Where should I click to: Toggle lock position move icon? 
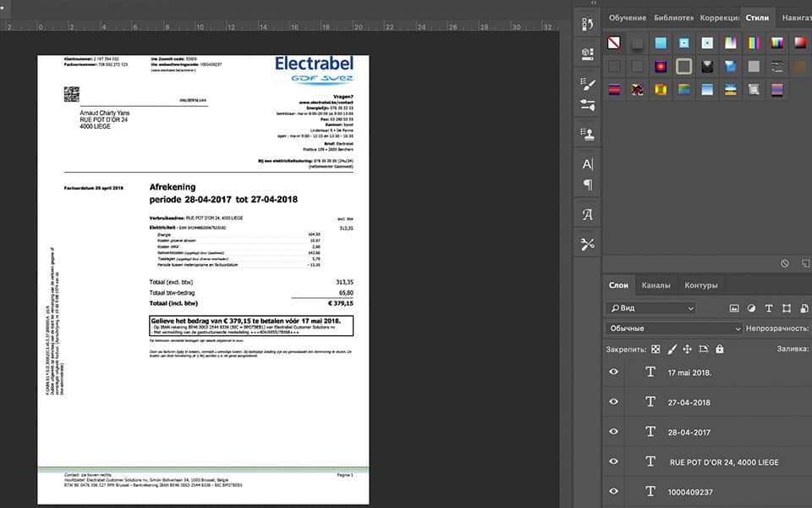[687, 350]
